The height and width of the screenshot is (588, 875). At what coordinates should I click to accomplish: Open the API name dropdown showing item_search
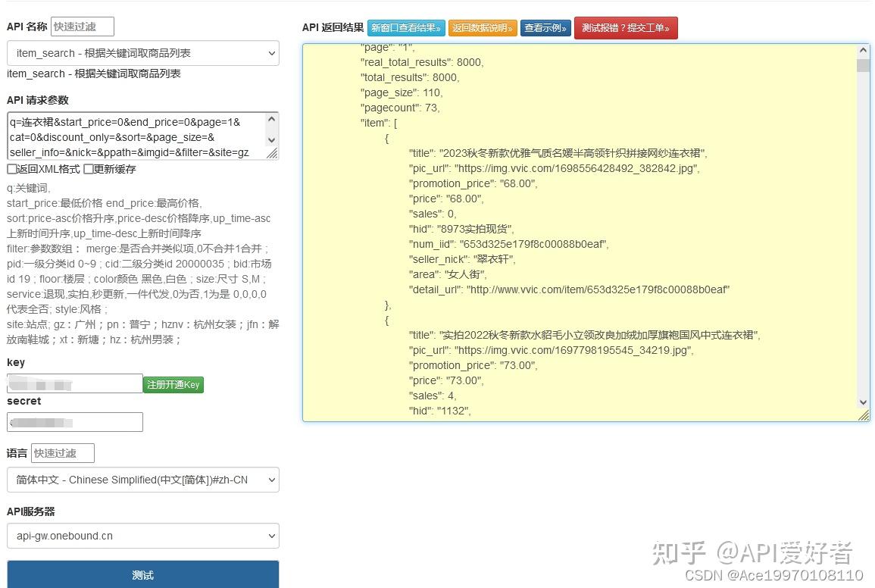click(142, 53)
